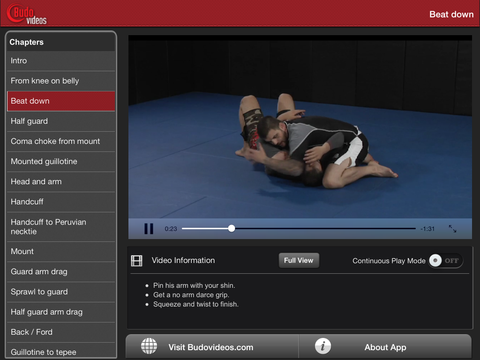The width and height of the screenshot is (480, 360).
Task: Select the Intro chapter
Action: pyautogui.click(x=61, y=61)
